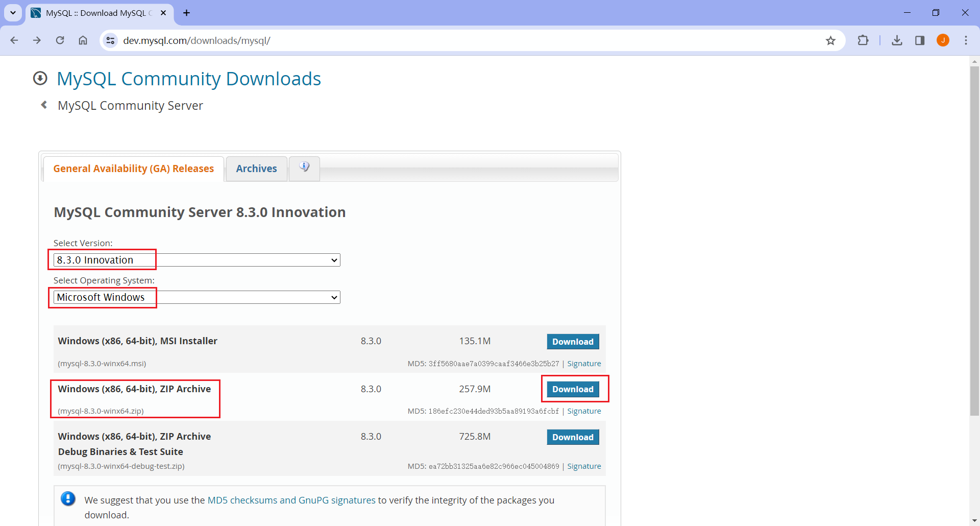Click the MySQL Community Downloads heading link
The width and height of the screenshot is (980, 526).
coord(189,79)
